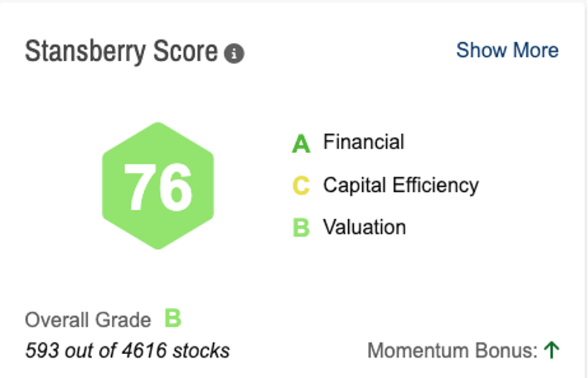Click the Overall Grade B letter
588x378 pixels.
173,319
